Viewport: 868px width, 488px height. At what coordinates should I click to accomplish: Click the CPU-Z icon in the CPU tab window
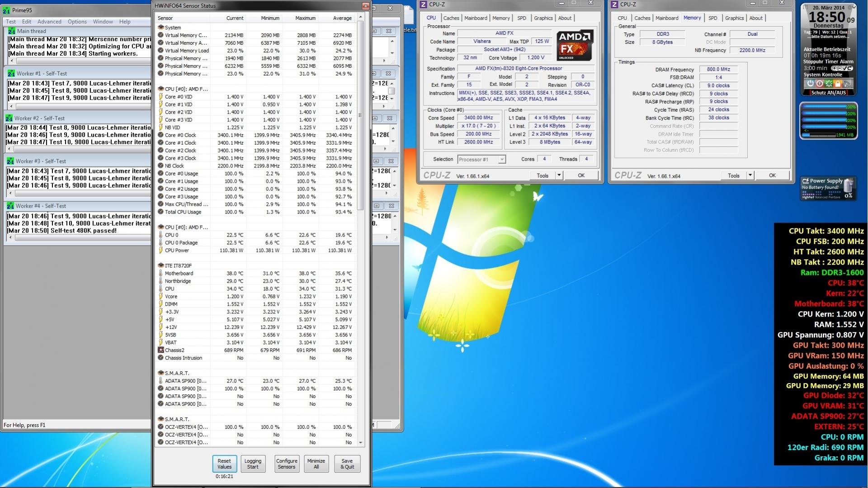point(424,5)
